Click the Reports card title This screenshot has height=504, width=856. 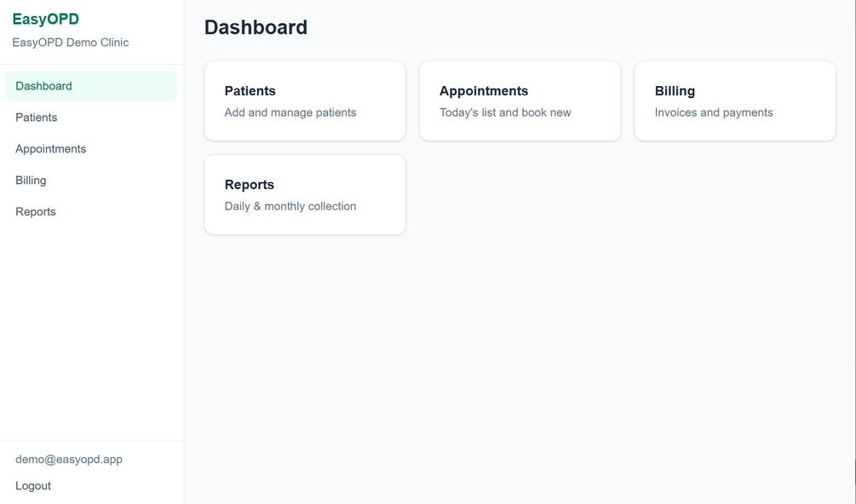[x=249, y=185]
